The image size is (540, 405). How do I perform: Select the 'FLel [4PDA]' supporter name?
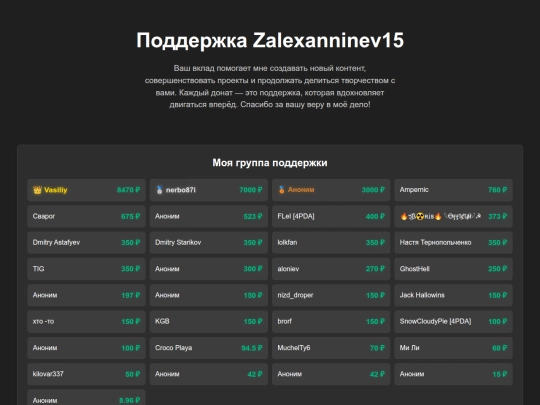click(x=296, y=216)
